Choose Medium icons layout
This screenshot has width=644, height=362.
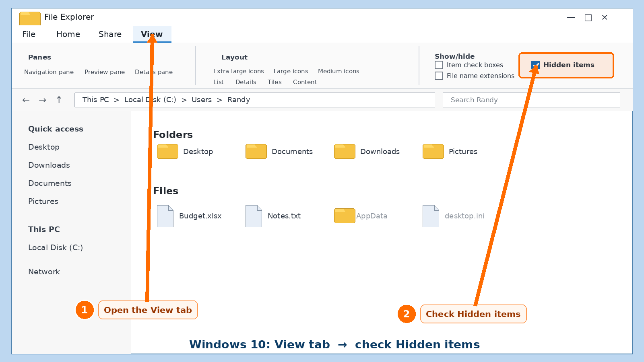(x=339, y=71)
